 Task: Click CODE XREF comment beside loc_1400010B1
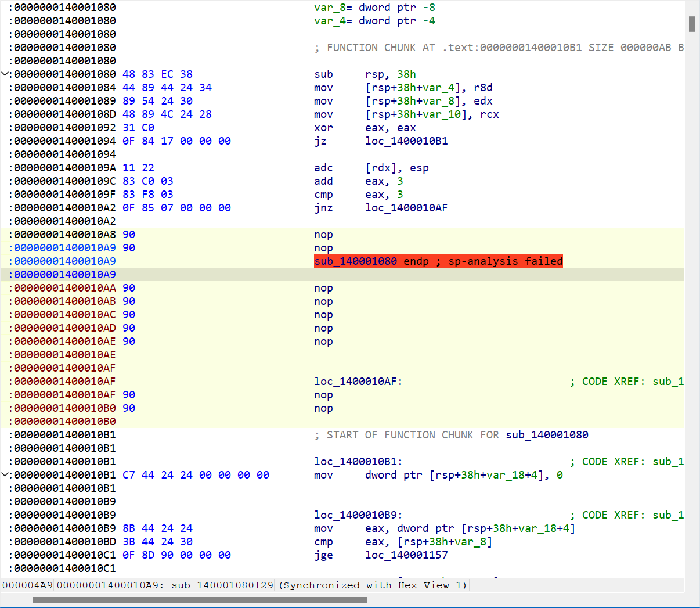point(627,462)
